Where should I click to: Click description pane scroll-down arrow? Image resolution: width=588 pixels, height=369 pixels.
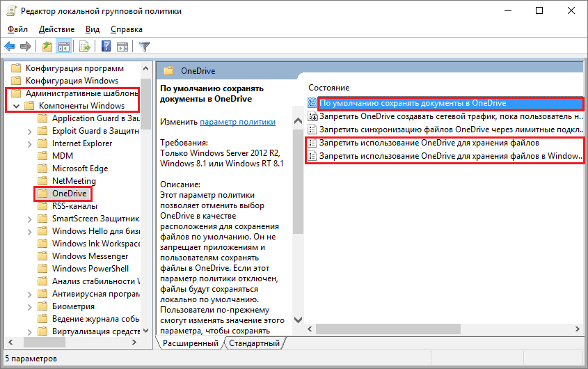click(298, 320)
